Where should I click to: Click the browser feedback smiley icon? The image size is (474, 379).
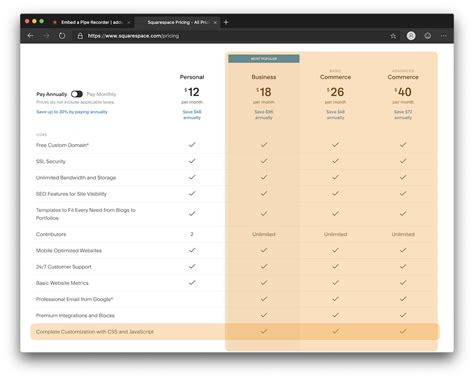[x=428, y=36]
